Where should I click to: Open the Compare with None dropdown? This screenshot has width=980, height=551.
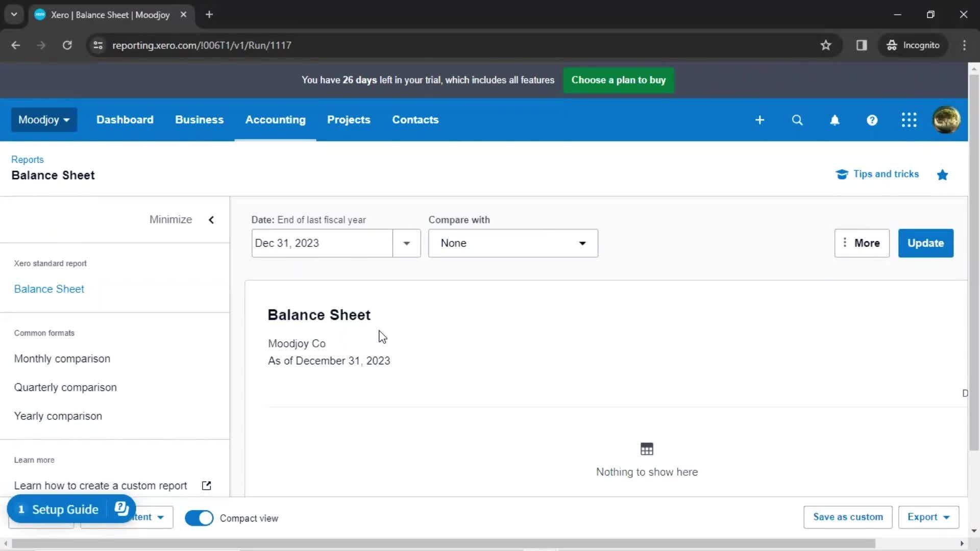point(513,243)
